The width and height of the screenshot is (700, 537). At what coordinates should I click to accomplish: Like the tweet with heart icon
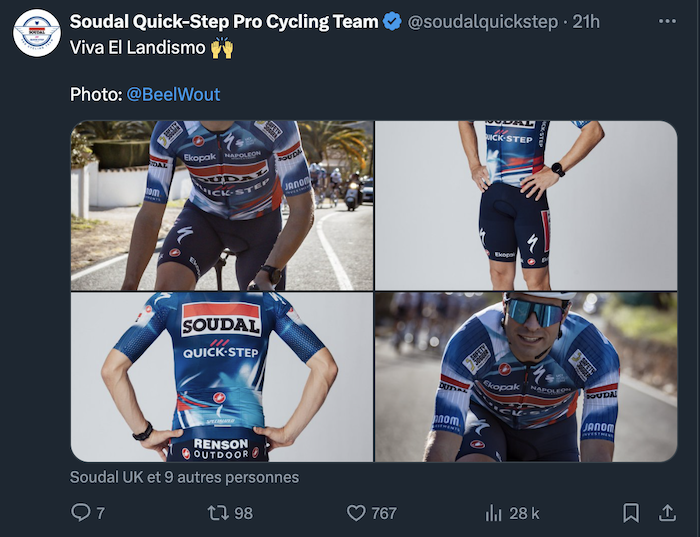pos(356,512)
